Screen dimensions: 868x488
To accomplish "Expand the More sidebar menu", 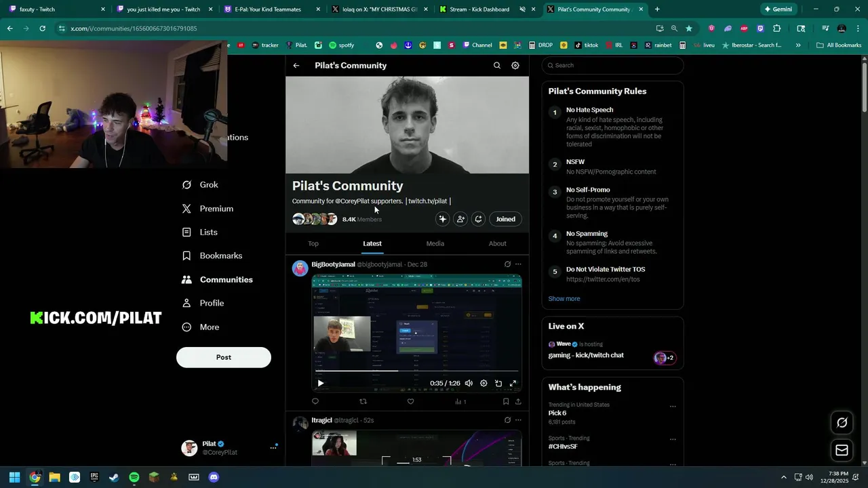I will pos(201,327).
